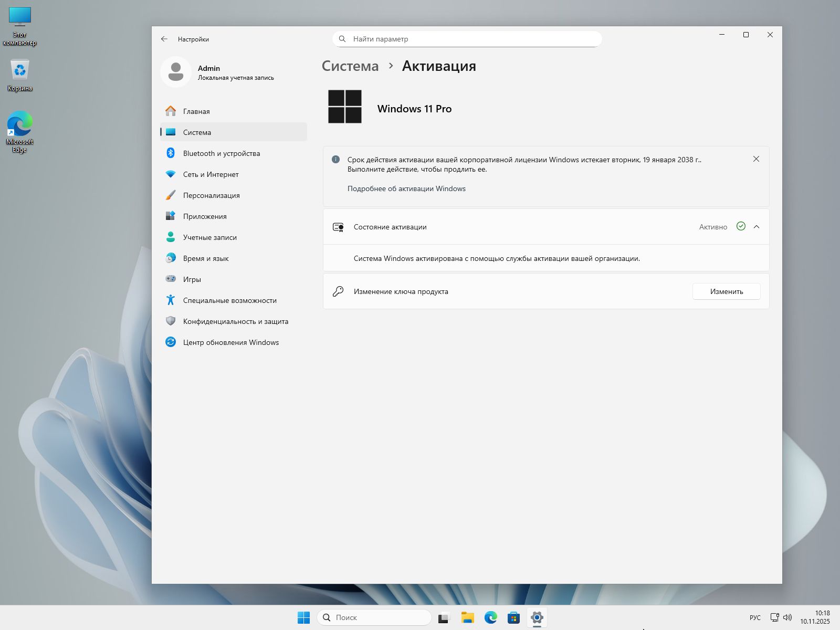Go to Система in breadcrumb
The height and width of the screenshot is (630, 840).
click(x=350, y=66)
